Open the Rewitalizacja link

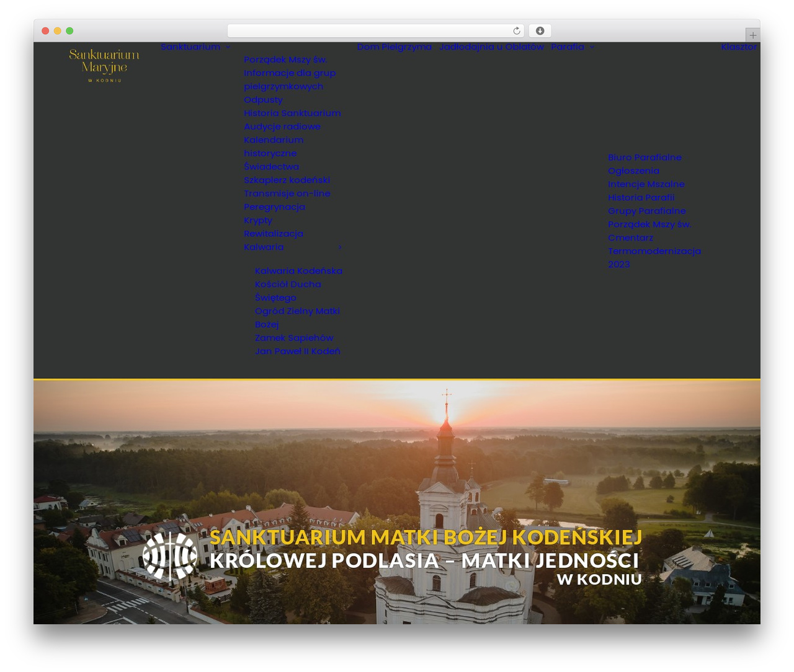coord(274,234)
